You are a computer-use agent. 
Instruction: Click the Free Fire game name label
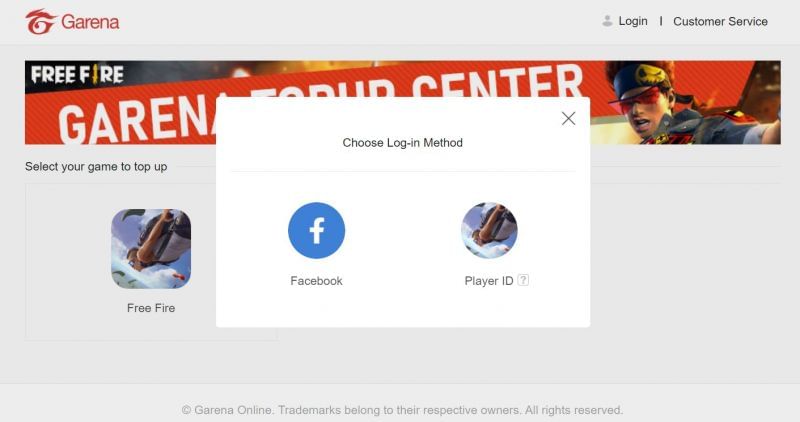tap(151, 308)
